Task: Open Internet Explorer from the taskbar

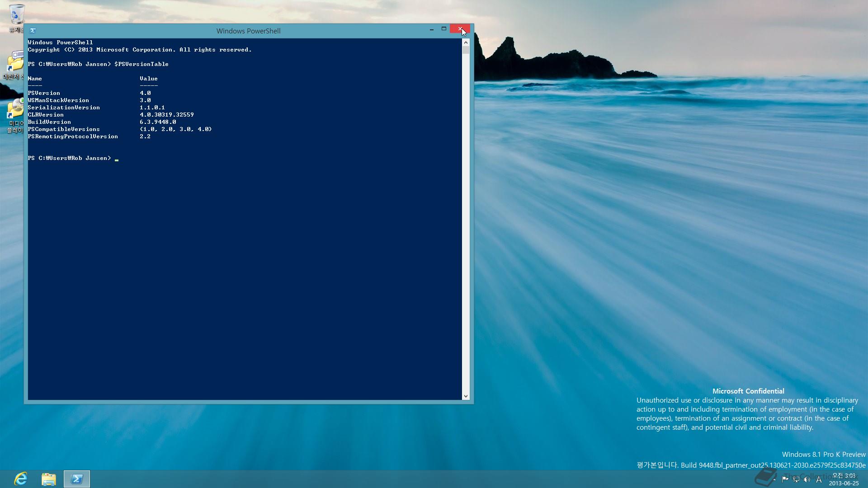Action: tap(21, 479)
